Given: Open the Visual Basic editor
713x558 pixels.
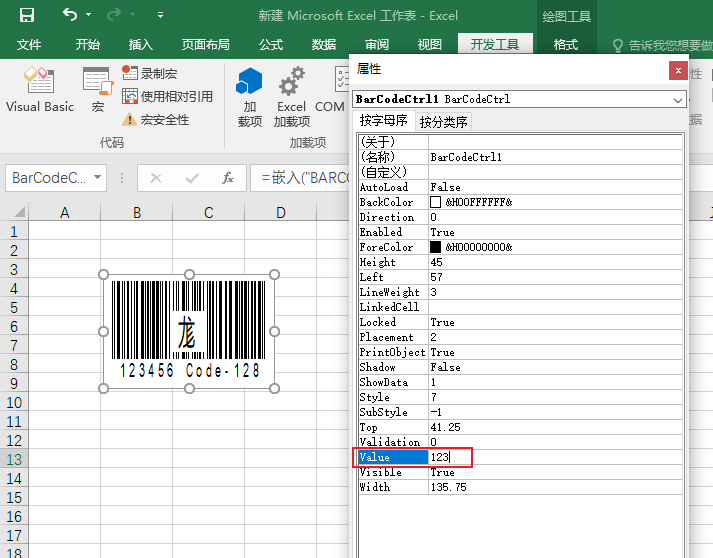Looking at the screenshot, I should tap(40, 90).
